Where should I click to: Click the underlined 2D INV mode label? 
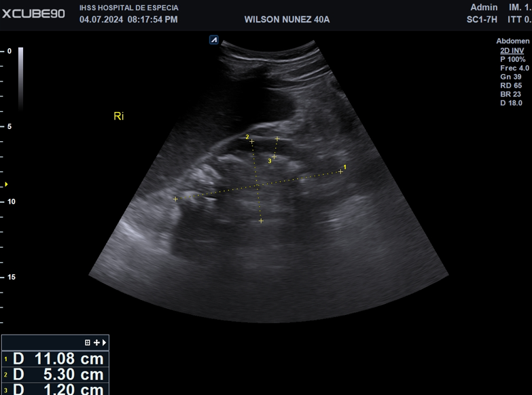pyautogui.click(x=512, y=50)
